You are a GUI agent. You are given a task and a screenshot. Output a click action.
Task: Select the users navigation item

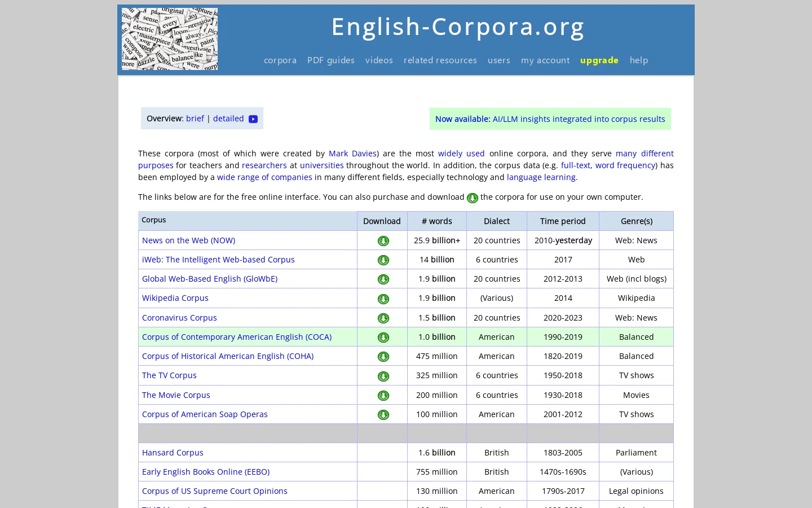coord(499,60)
